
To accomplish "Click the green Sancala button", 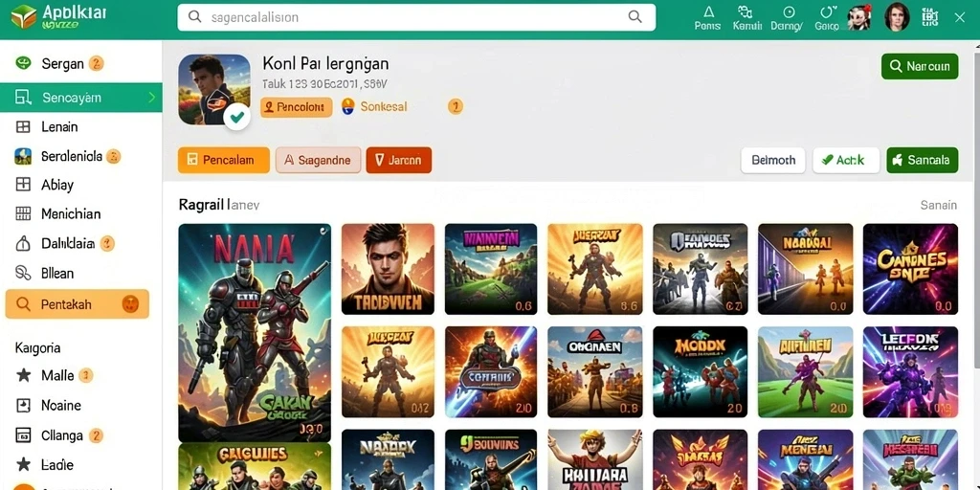I will point(922,160).
